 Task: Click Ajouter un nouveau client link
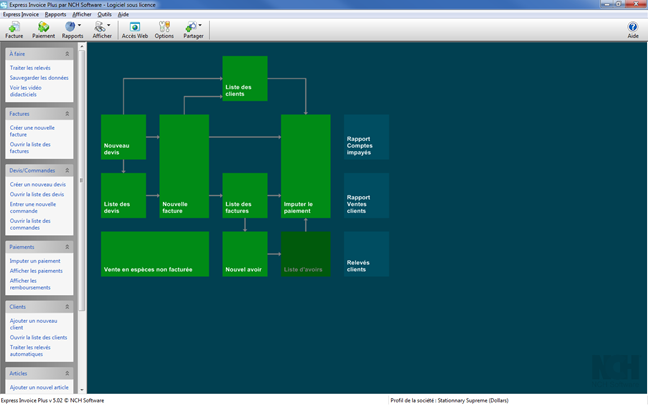[33, 324]
